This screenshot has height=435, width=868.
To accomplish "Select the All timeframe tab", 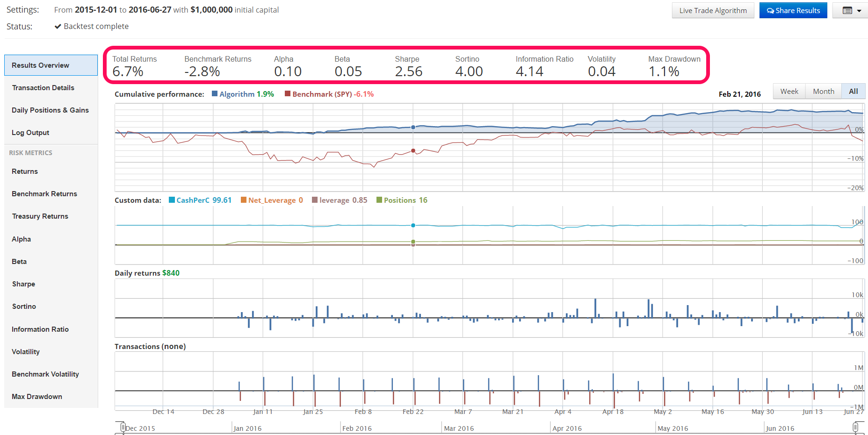I will pyautogui.click(x=853, y=91).
